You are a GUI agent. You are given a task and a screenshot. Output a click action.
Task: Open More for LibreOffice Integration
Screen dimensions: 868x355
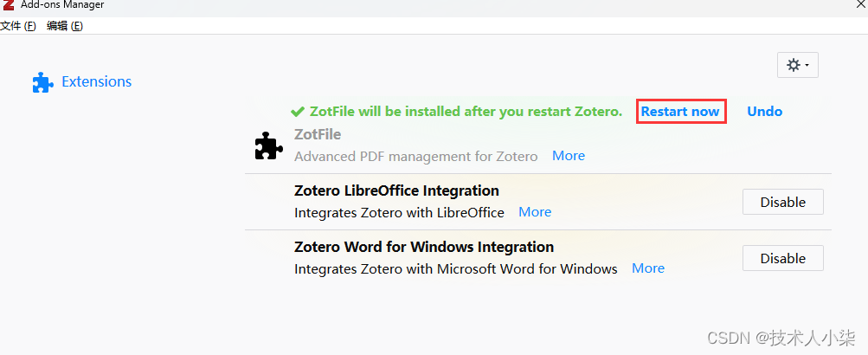point(535,212)
